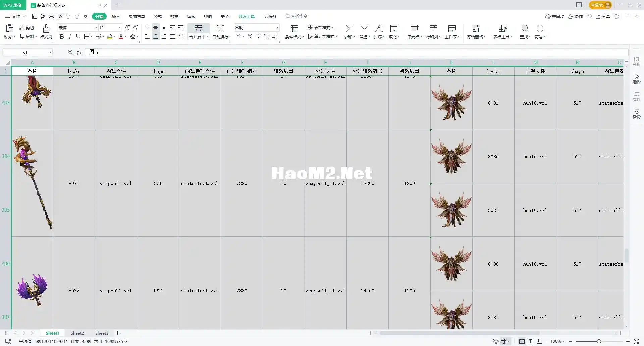Click the Paste (粘贴) icon
644x346 pixels.
click(x=10, y=28)
